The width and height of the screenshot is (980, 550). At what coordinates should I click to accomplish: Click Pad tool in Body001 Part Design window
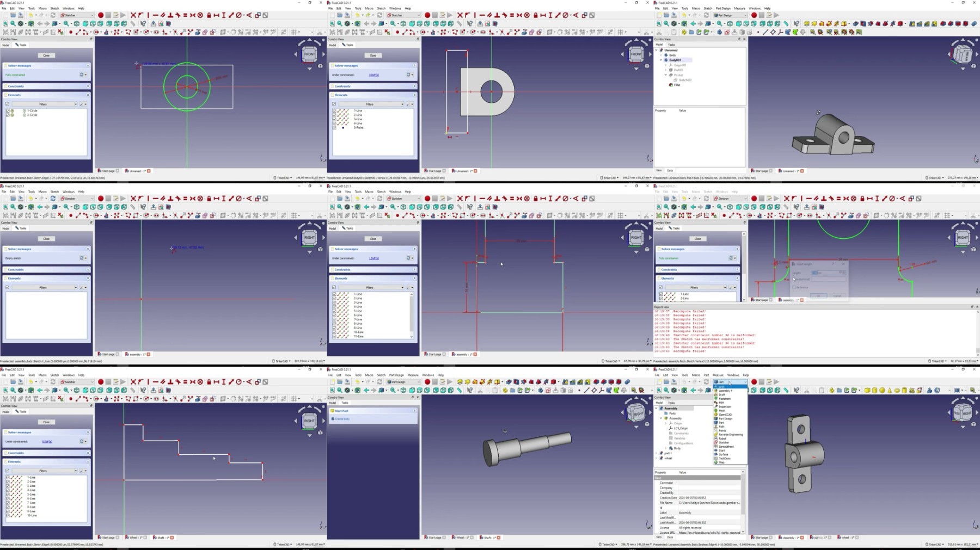click(x=807, y=23)
